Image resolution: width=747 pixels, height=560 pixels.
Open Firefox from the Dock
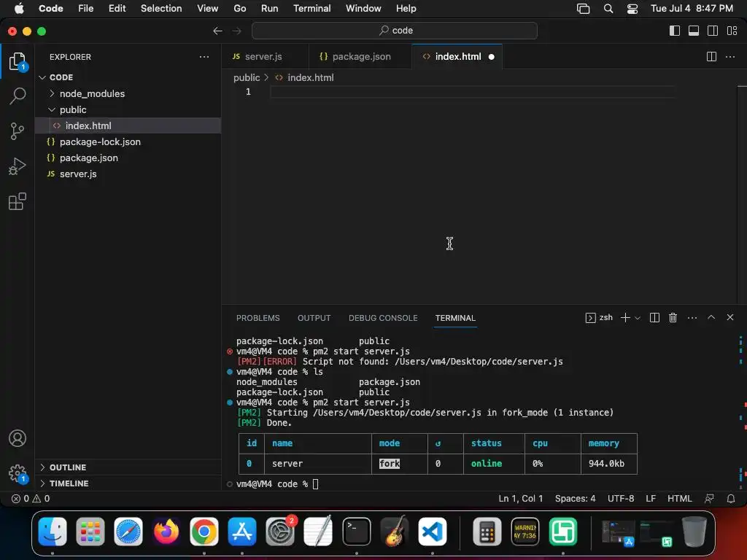[x=166, y=532]
